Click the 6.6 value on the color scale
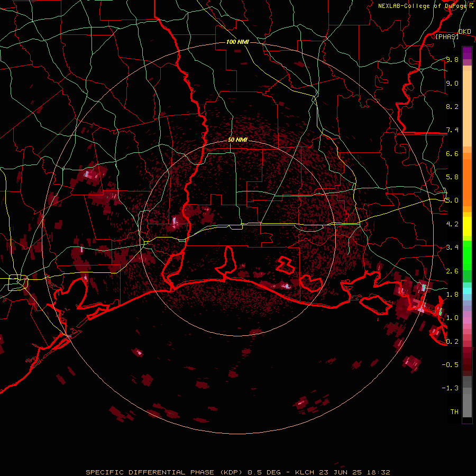 pyautogui.click(x=452, y=153)
